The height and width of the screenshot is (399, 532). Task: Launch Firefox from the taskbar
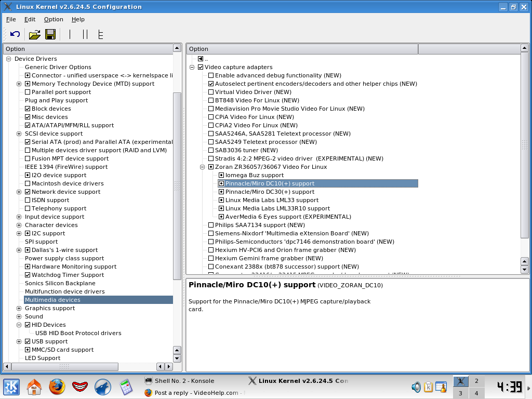click(x=57, y=387)
